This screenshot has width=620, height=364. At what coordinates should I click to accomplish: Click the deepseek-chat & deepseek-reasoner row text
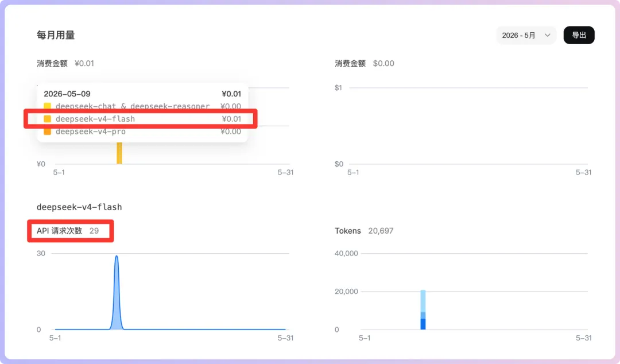coord(133,106)
